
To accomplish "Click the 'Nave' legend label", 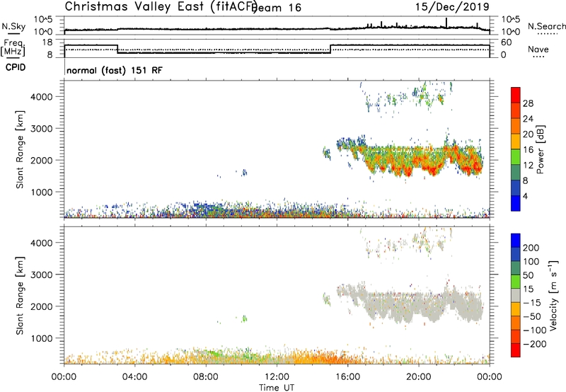I will (538, 50).
